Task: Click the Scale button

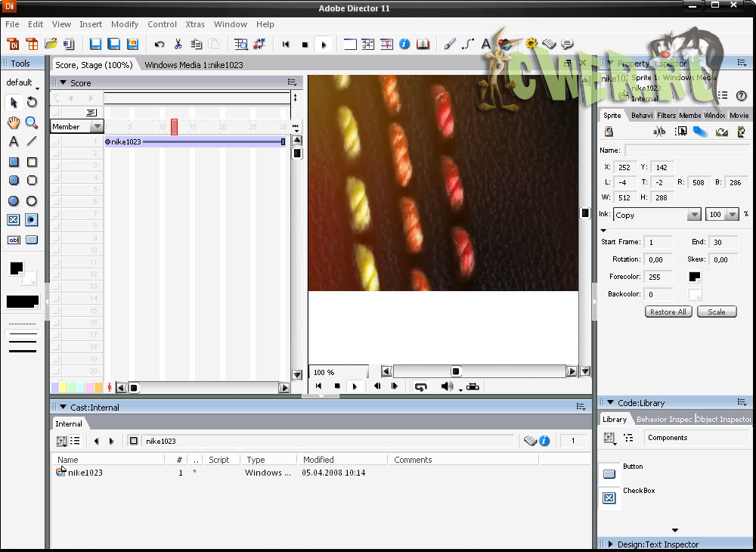Action: pos(716,312)
